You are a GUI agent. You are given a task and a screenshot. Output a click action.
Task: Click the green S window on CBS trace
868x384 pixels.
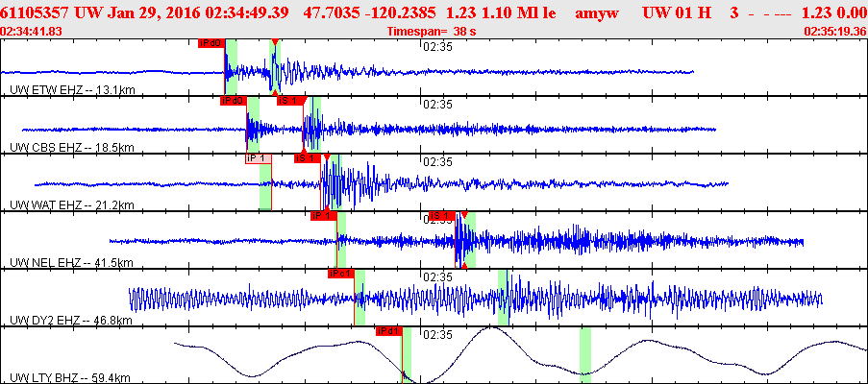[x=314, y=125]
